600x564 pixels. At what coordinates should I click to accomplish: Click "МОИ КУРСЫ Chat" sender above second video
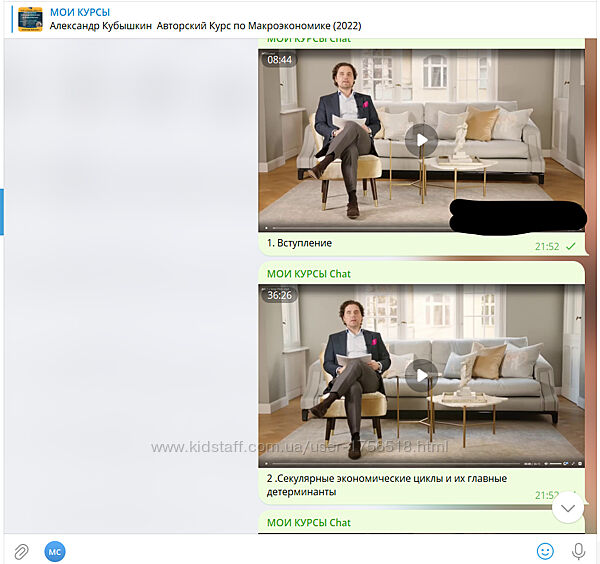(x=309, y=273)
